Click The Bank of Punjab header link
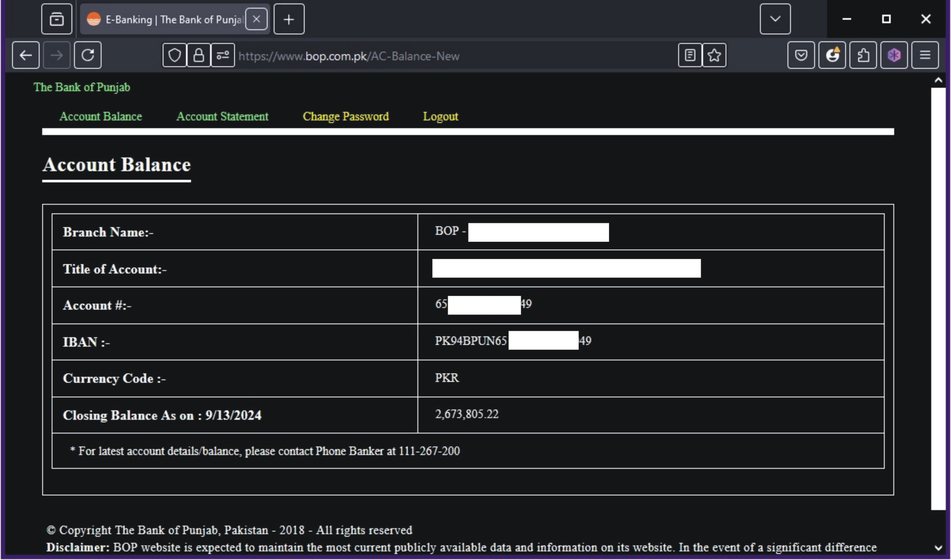This screenshot has width=951, height=560. point(82,87)
